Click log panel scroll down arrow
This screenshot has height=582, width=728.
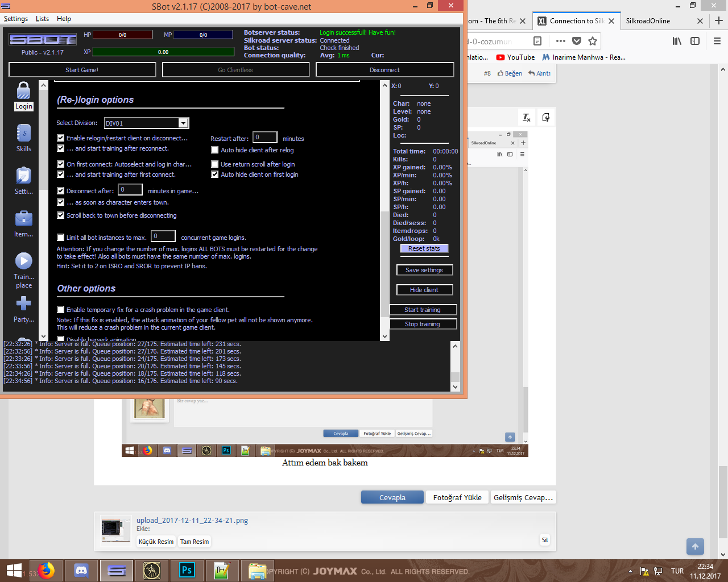coord(455,386)
